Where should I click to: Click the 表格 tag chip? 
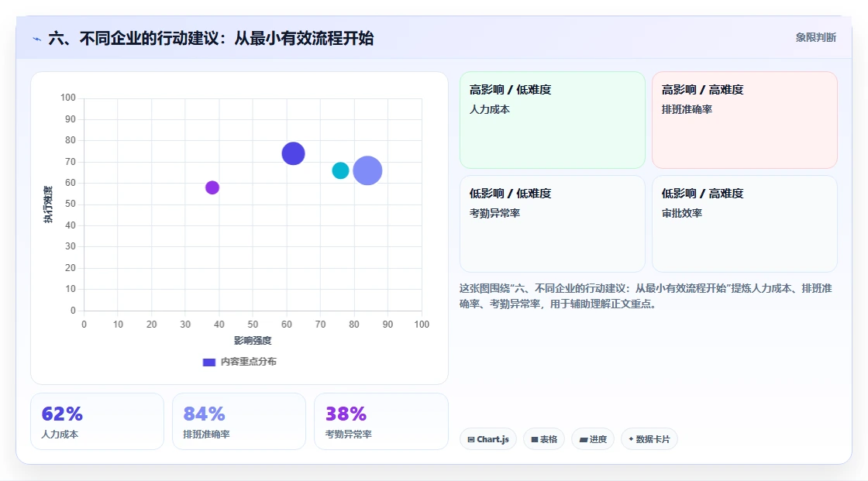[x=544, y=439]
